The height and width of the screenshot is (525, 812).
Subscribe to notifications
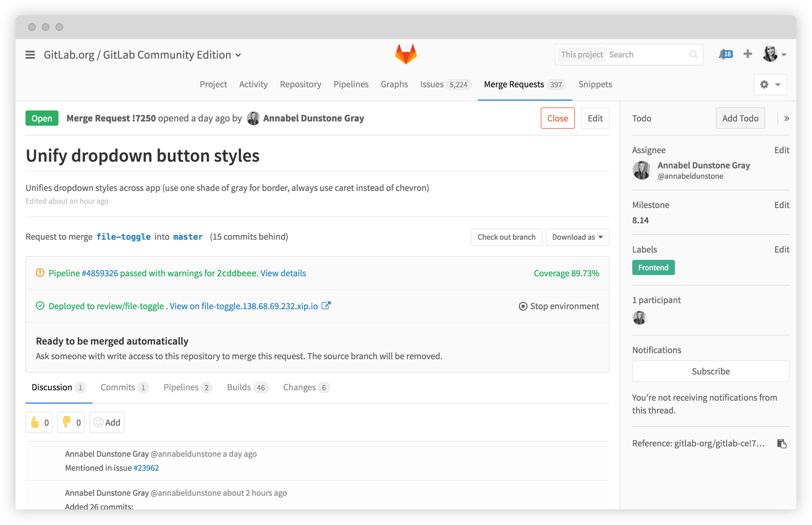tap(710, 371)
